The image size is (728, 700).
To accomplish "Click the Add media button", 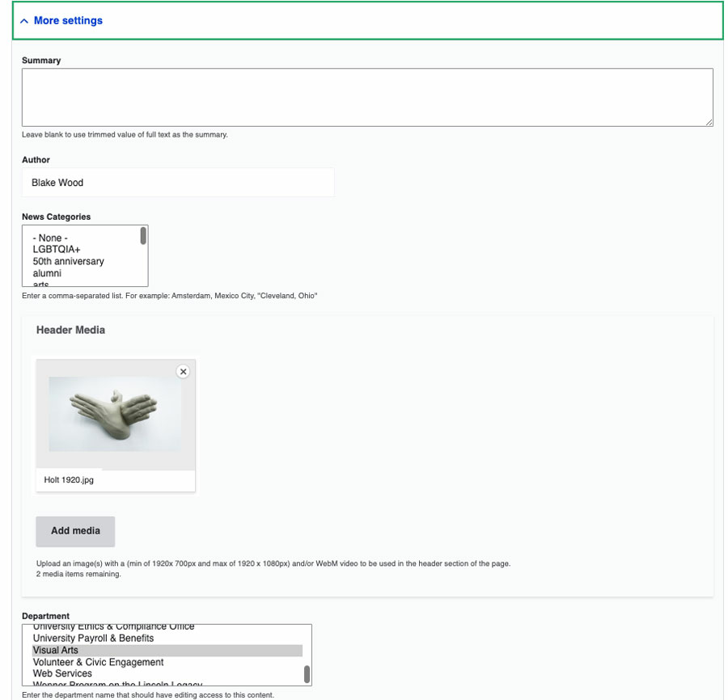I will (75, 531).
